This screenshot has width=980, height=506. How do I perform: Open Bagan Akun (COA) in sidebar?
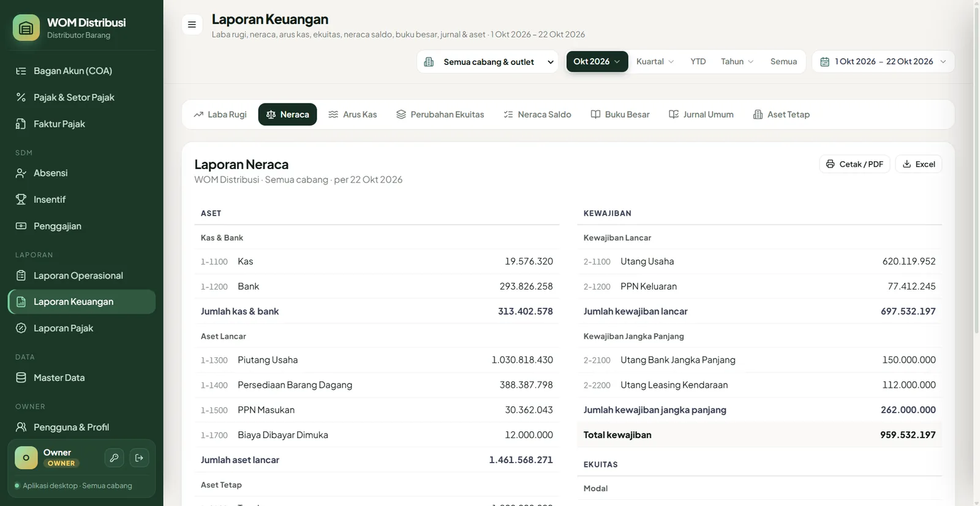click(x=81, y=71)
